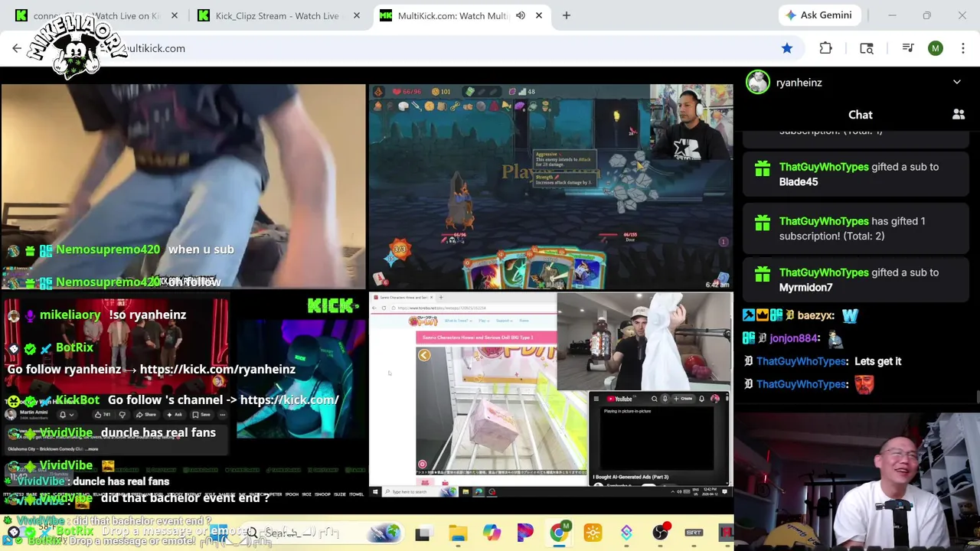980x551 pixels.
Task: Mute the MultiKick tab via its speaker icon
Action: tap(521, 15)
